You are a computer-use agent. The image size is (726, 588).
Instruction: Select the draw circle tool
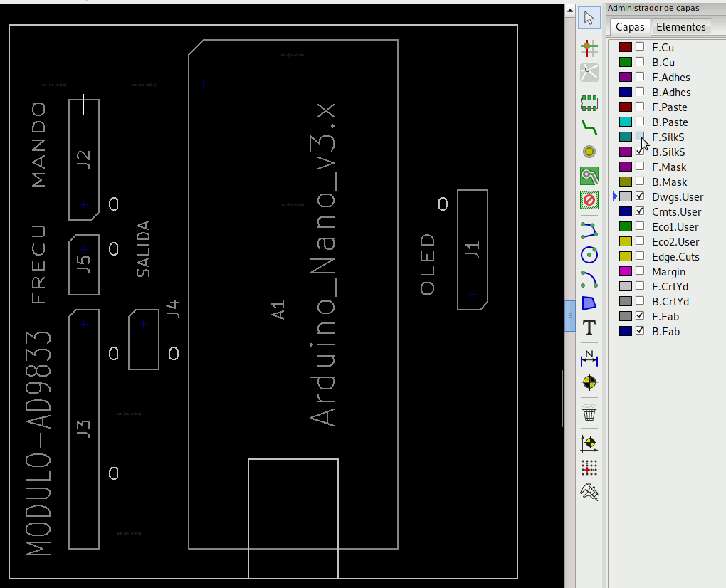pos(589,255)
